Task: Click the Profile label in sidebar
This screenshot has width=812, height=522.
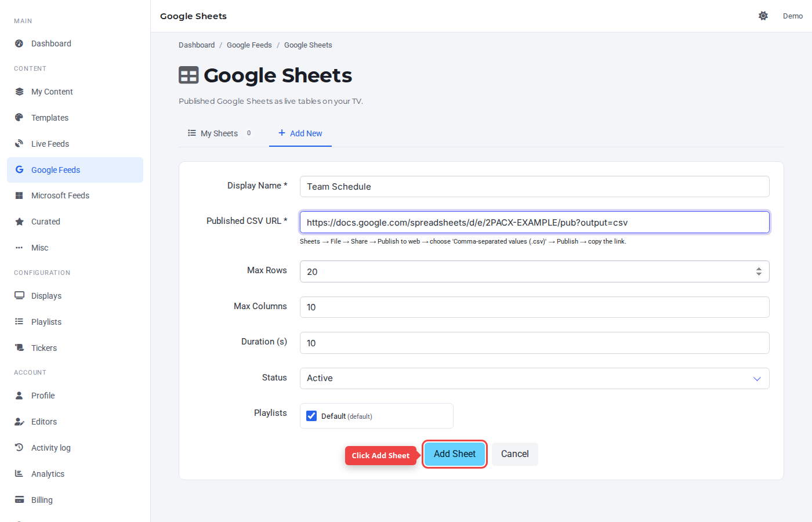Action: 43,396
